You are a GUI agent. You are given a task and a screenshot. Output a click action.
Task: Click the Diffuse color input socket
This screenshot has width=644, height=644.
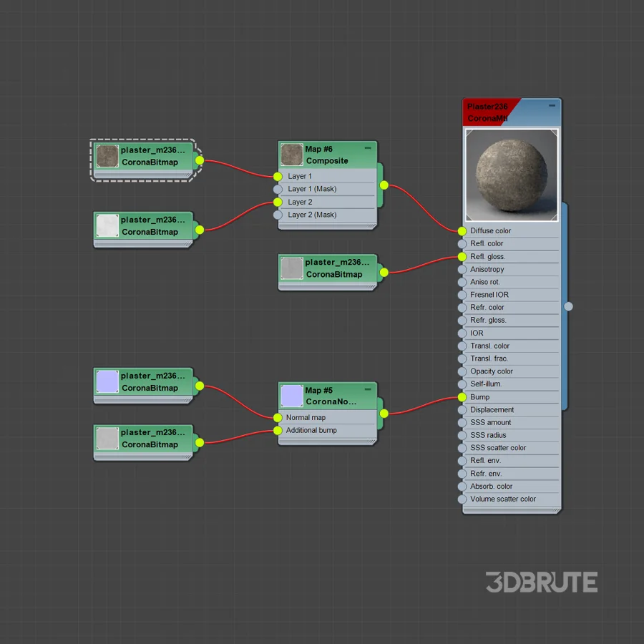(462, 231)
